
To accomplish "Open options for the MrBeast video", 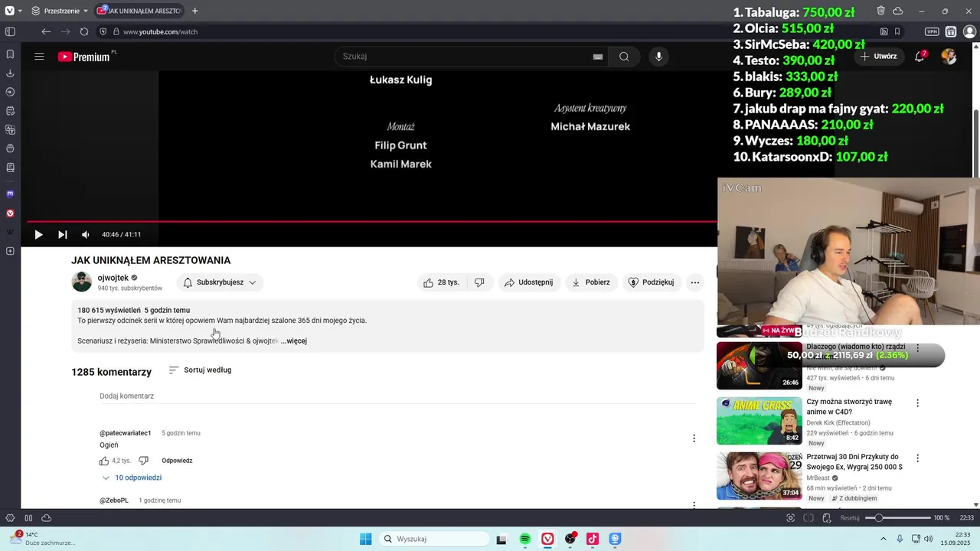I will [x=917, y=458].
